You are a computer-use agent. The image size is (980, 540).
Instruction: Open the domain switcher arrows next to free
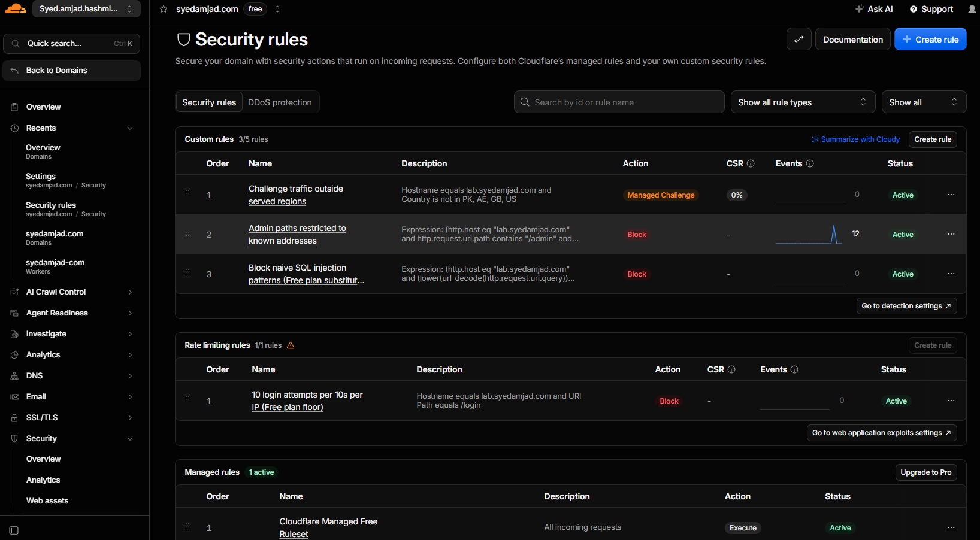pyautogui.click(x=277, y=9)
